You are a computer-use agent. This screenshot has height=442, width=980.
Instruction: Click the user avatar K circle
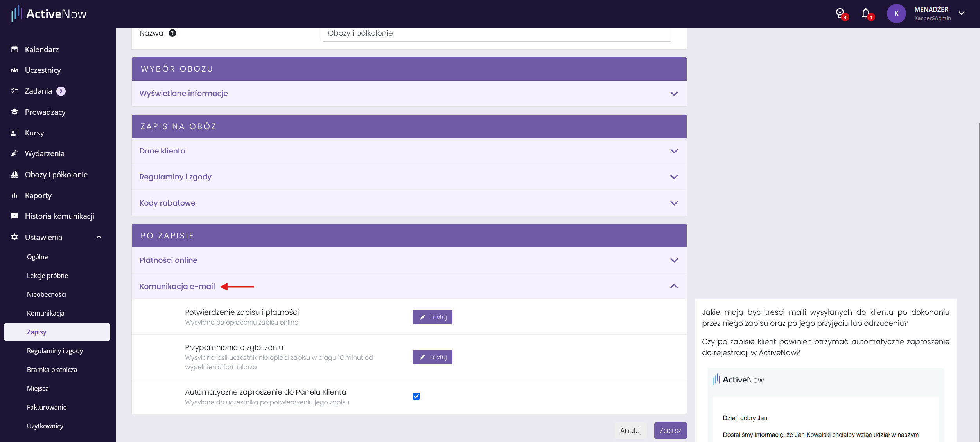pyautogui.click(x=896, y=14)
